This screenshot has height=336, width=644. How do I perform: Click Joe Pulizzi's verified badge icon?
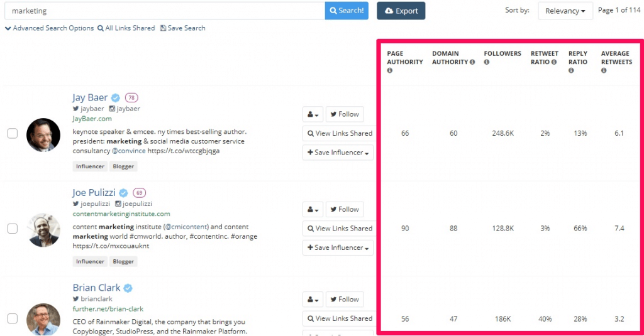click(x=123, y=193)
